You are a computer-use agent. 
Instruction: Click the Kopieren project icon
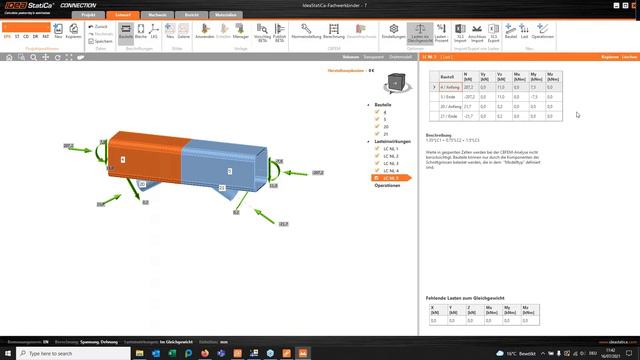tap(73, 31)
